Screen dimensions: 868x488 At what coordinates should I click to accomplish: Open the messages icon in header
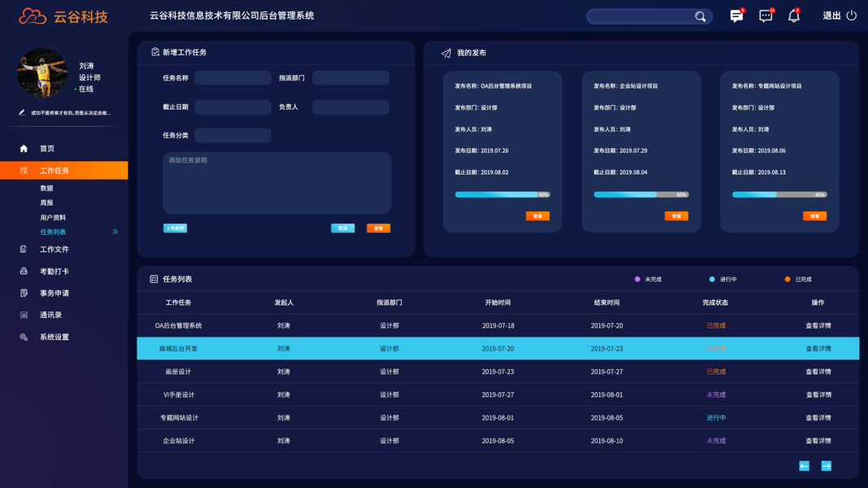pyautogui.click(x=736, y=16)
